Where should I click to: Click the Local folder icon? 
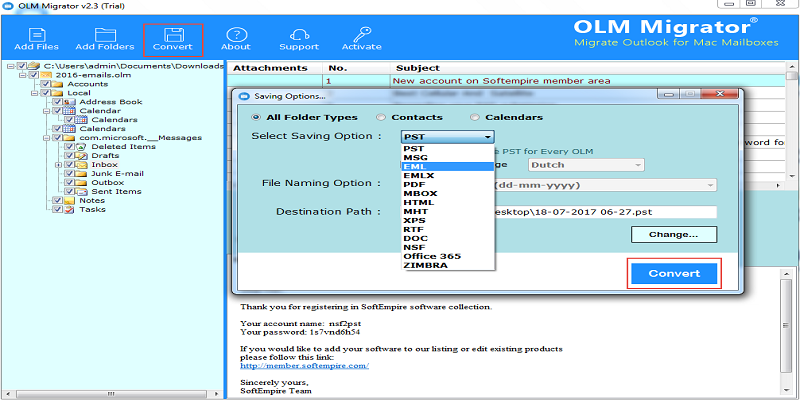click(58, 93)
